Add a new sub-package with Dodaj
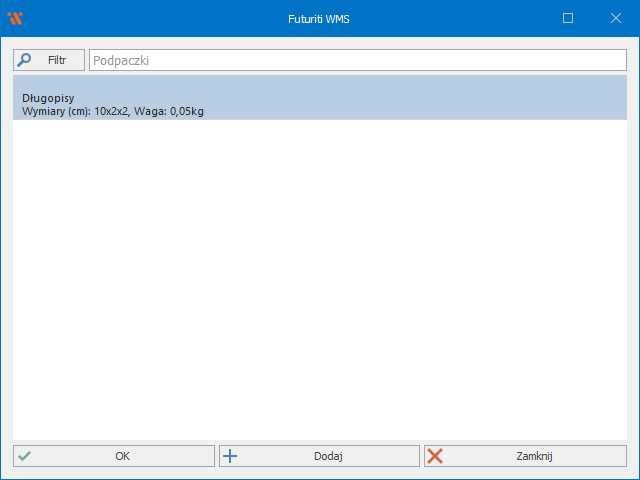The height and width of the screenshot is (480, 640). pos(319,456)
